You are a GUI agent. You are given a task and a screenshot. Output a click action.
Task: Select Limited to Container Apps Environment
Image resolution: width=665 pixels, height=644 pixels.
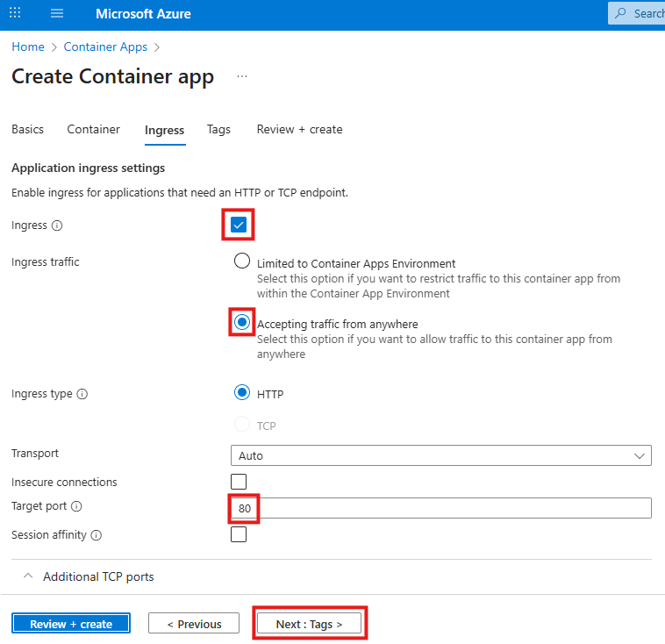click(242, 262)
